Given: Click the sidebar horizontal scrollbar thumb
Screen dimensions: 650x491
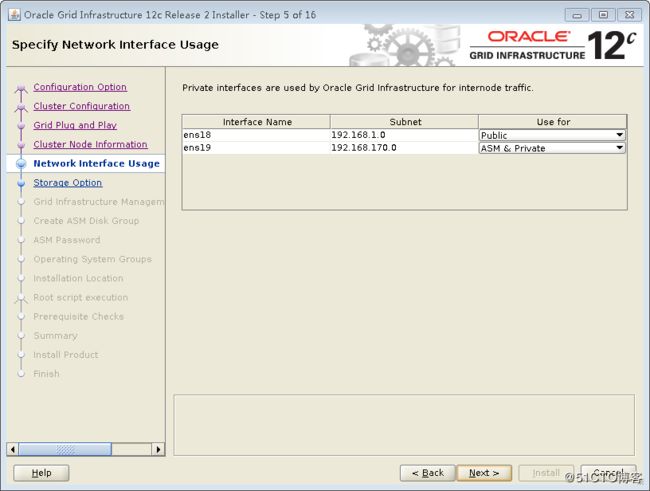Looking at the screenshot, I should coord(65,449).
